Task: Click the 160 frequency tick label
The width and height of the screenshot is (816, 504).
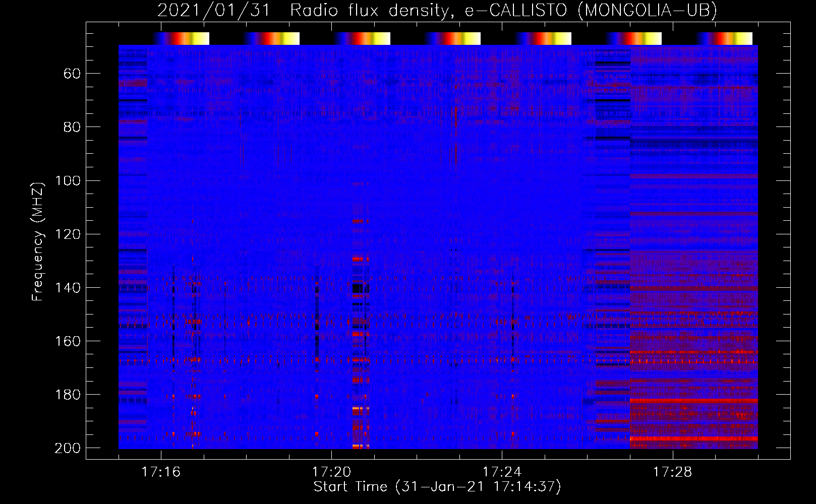Action: pyautogui.click(x=68, y=341)
